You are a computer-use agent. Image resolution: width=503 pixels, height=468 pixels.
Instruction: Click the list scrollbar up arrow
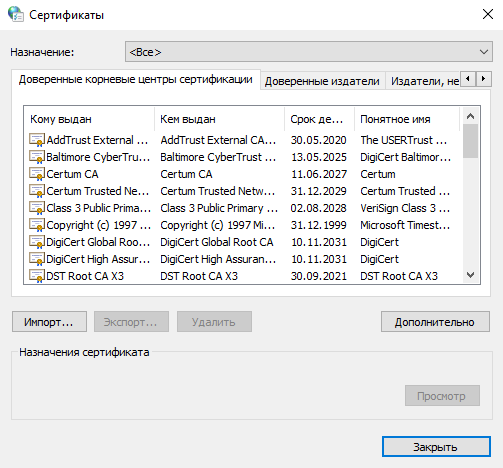click(x=471, y=116)
